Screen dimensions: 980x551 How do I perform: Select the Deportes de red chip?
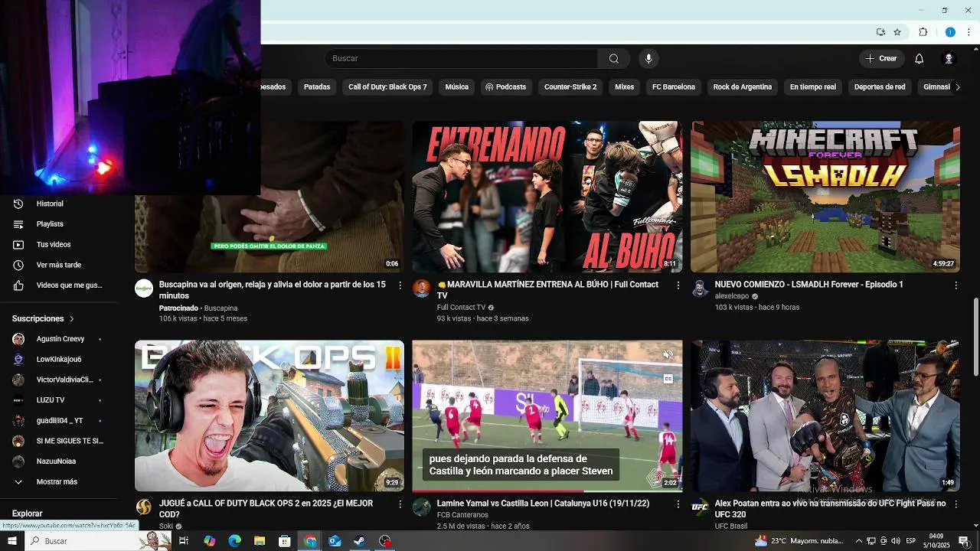pos(880,87)
